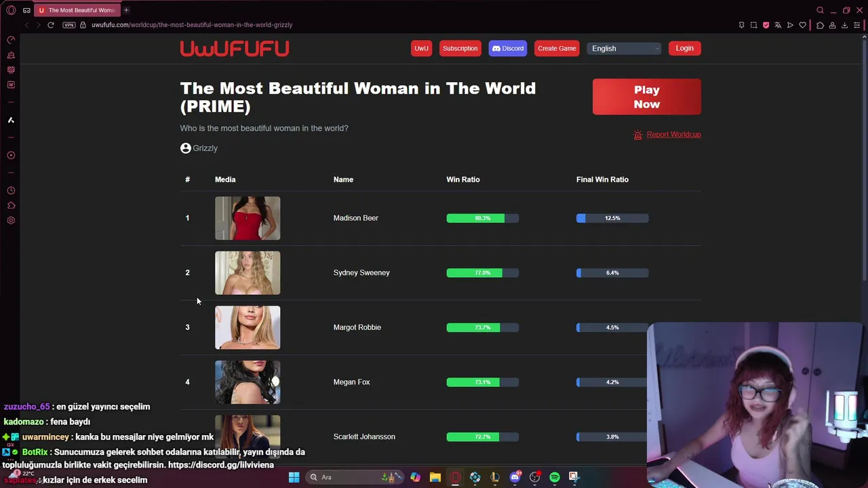
Task: Click Madison Beer 12.5% final win bar
Action: [612, 218]
